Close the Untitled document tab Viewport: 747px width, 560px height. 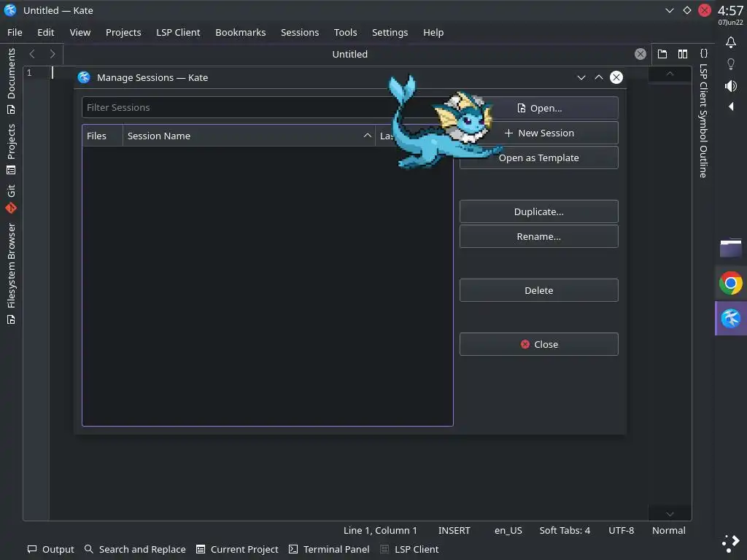click(640, 54)
